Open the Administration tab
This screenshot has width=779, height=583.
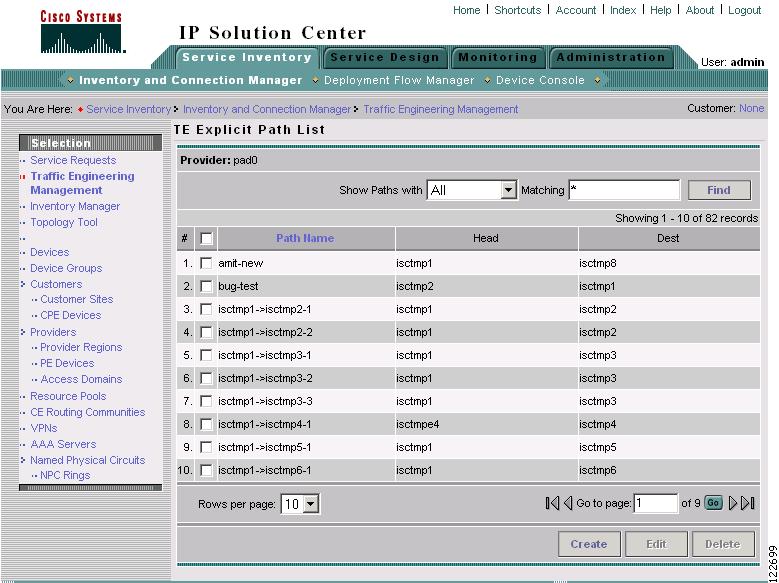pos(611,57)
